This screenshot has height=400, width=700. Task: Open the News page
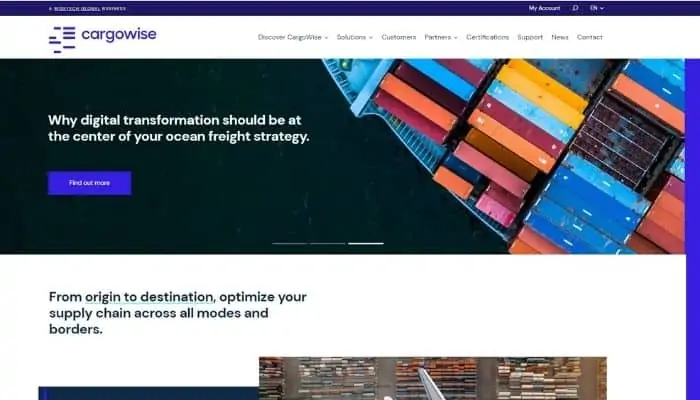coord(560,37)
